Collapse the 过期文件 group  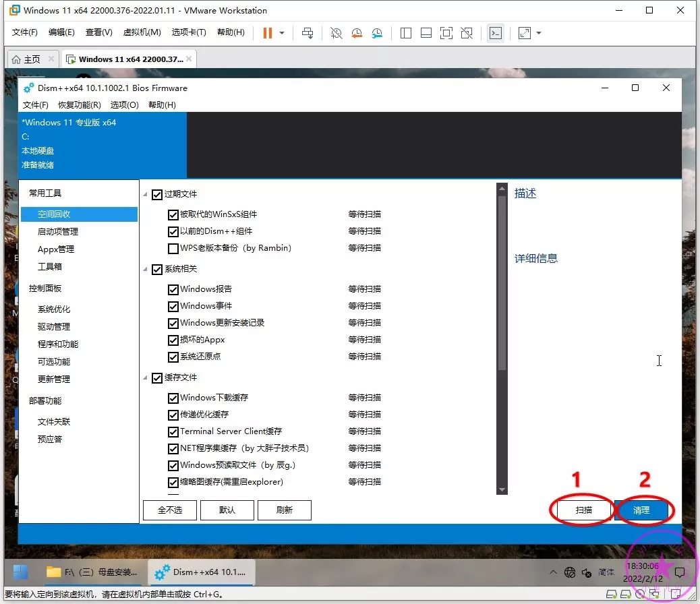pos(146,195)
